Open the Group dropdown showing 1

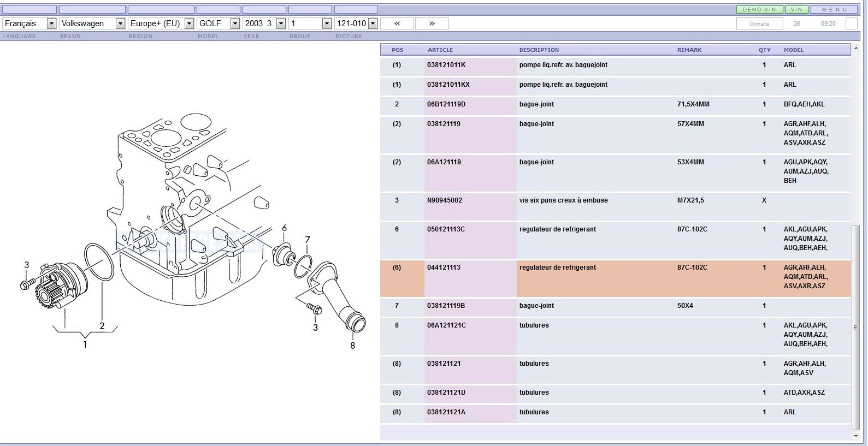(310, 23)
